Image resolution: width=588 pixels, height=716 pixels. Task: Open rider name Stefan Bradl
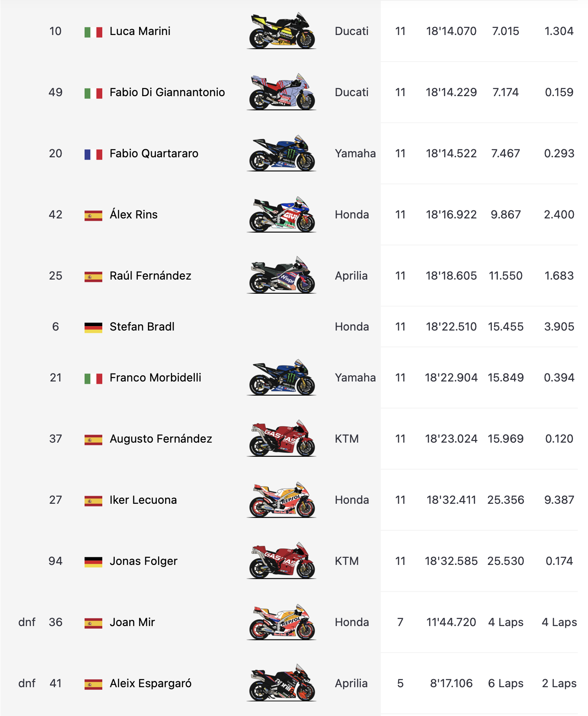[x=142, y=327]
